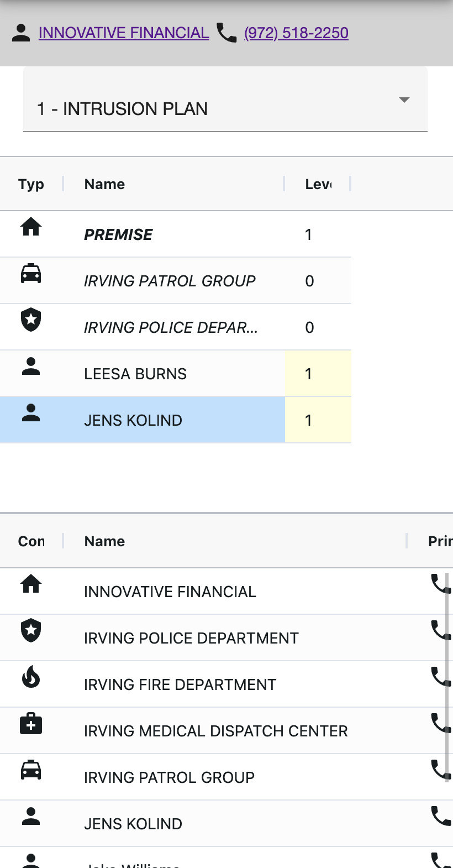This screenshot has width=453, height=868.
Task: Click phone icon for IRVING MEDICAL DISPATCH CENTER
Action: tap(441, 723)
